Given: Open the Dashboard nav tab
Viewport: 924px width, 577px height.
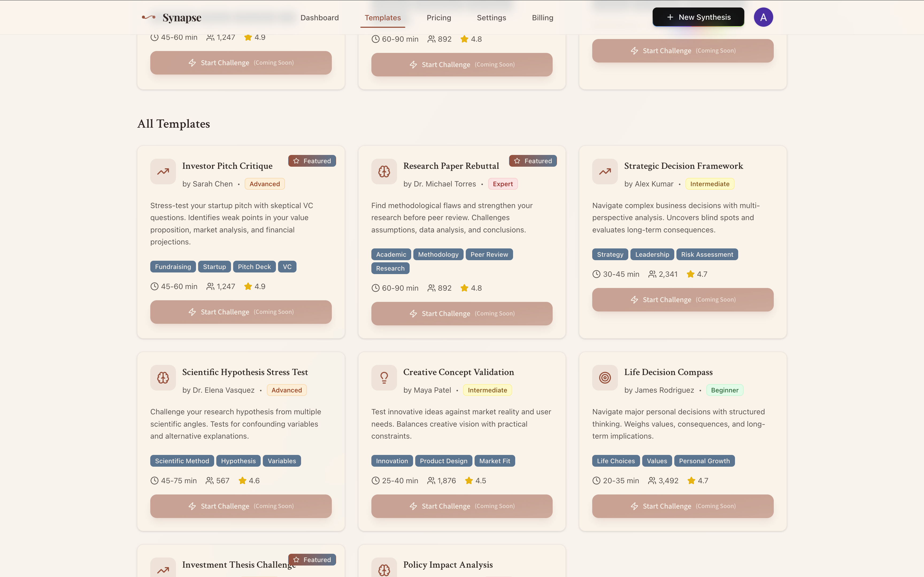Looking at the screenshot, I should click(319, 18).
